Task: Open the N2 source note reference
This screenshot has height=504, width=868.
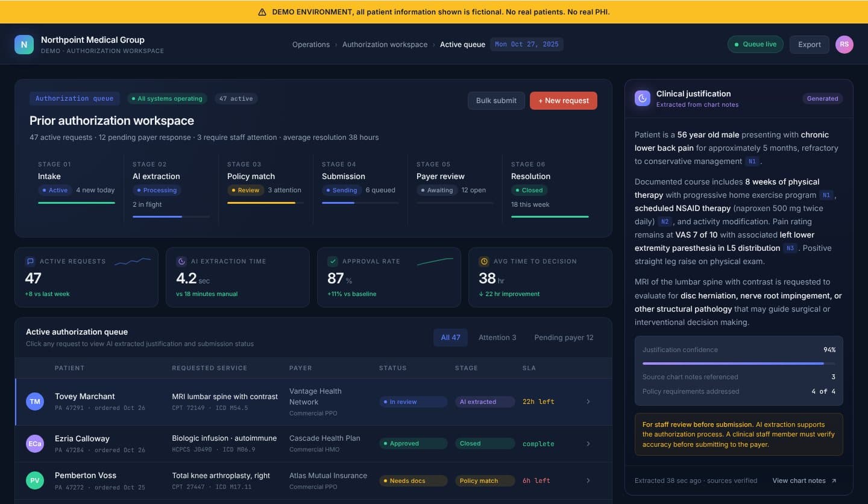Action: [664, 222]
